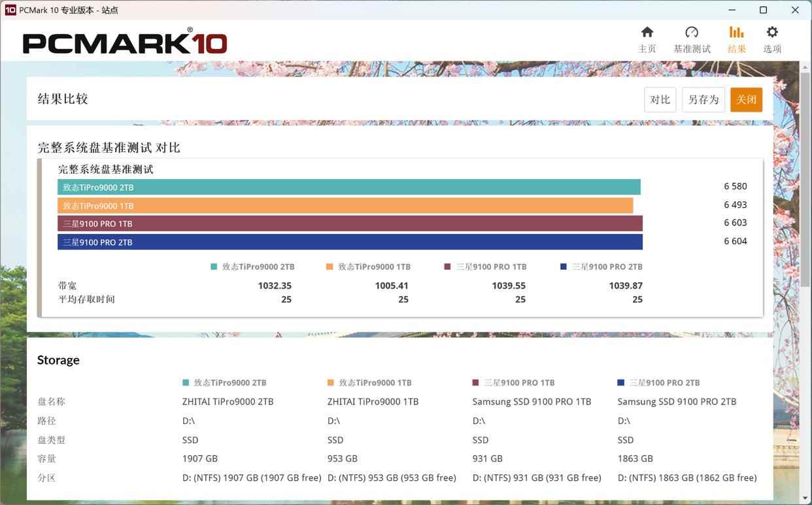Select the blue 三星9100 PRO 2TB score bar
Image resolution: width=812 pixels, height=505 pixels.
[x=350, y=242]
